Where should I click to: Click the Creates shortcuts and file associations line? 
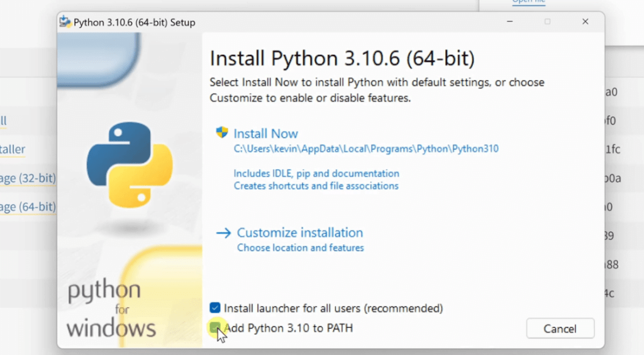coord(316,186)
